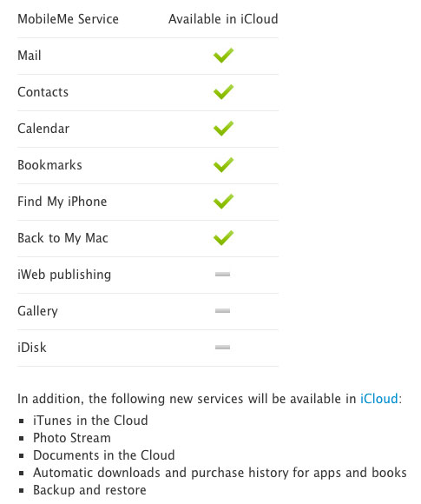421x504 pixels.
Task: Click Automatic downloads and purchase history item
Action: (x=220, y=473)
